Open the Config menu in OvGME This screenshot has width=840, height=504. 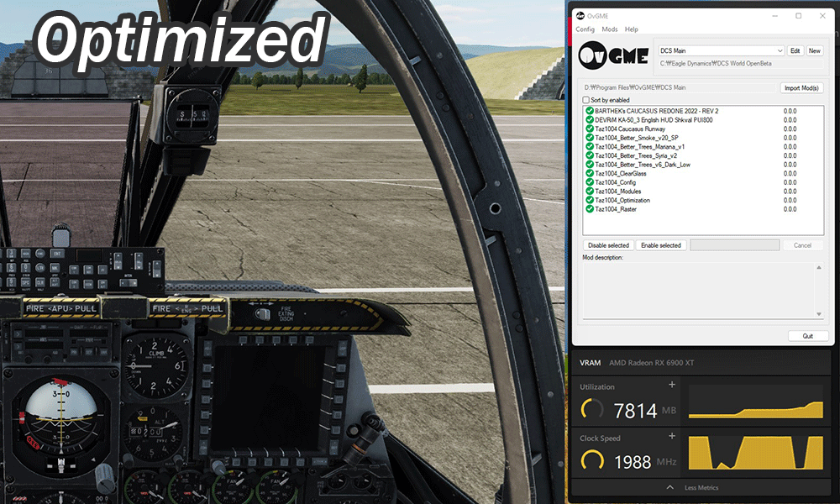[585, 29]
